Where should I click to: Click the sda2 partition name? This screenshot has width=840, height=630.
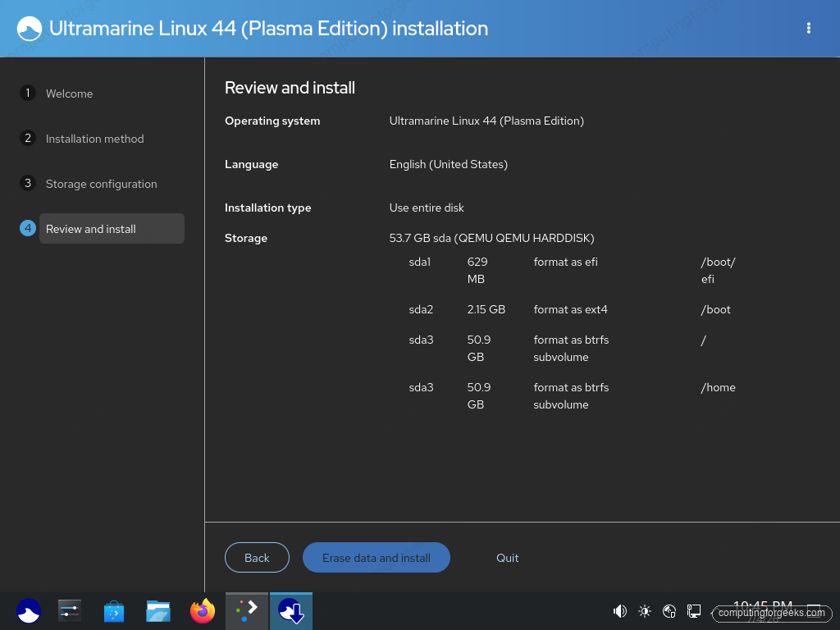pyautogui.click(x=421, y=309)
